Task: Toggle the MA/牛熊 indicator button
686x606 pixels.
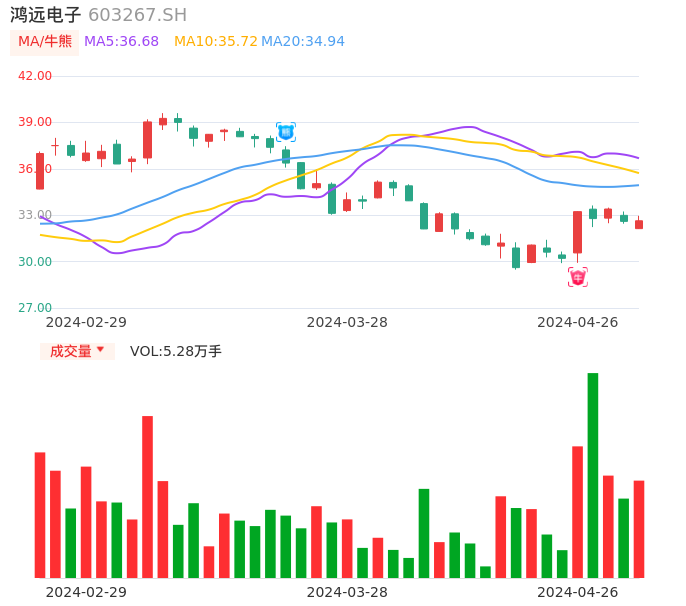Action: (44, 42)
